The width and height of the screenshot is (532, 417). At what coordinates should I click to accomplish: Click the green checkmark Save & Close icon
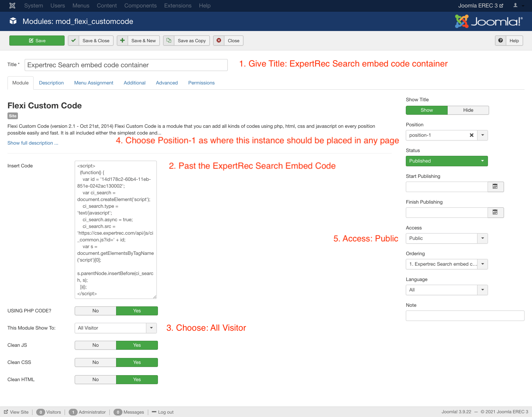[74, 41]
